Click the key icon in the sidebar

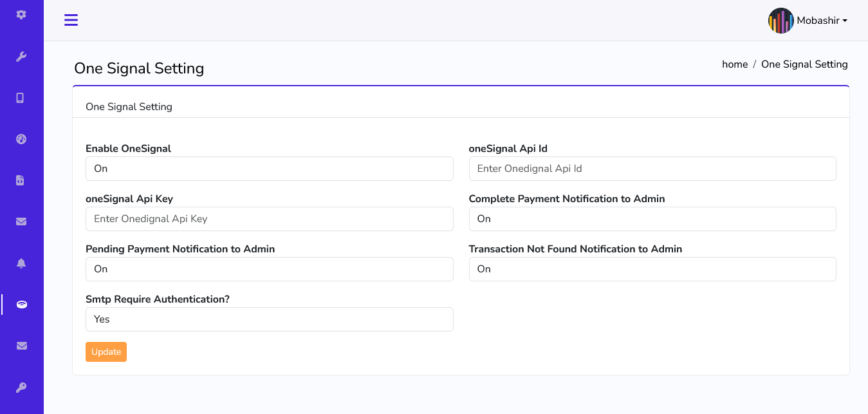[21, 387]
